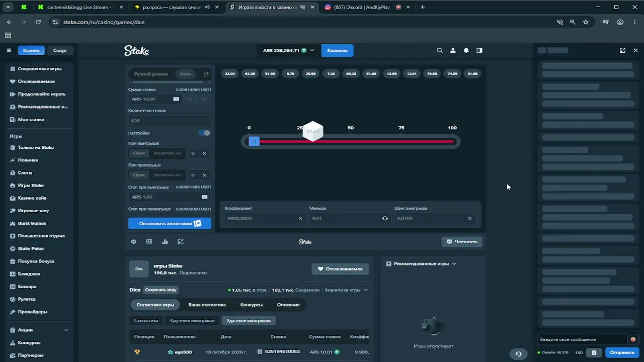
Task: Expand the Рекомендованные игры dropdown
Action: click(421, 263)
